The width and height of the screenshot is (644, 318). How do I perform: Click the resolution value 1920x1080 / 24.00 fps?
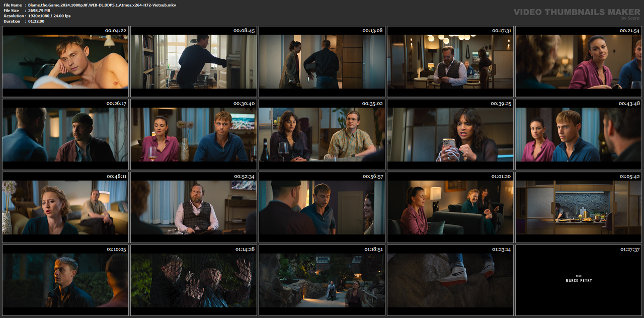tap(49, 16)
